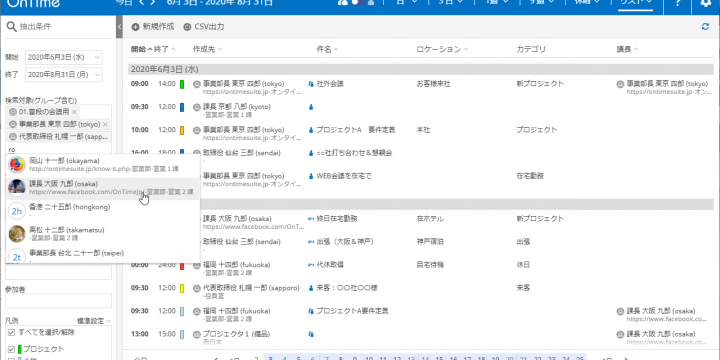720x360 pixels.
Task: Open the WEB会議を在宅で event
Action: (x=343, y=175)
